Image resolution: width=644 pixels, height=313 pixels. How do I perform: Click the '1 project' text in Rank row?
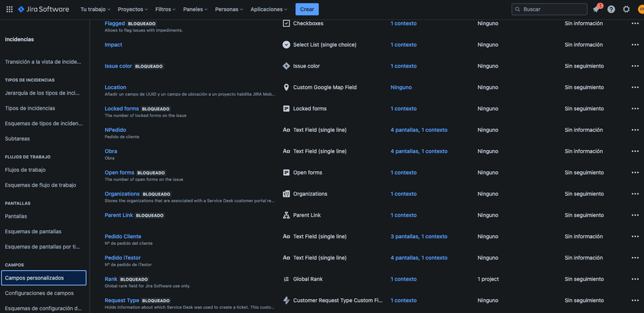[489, 280]
